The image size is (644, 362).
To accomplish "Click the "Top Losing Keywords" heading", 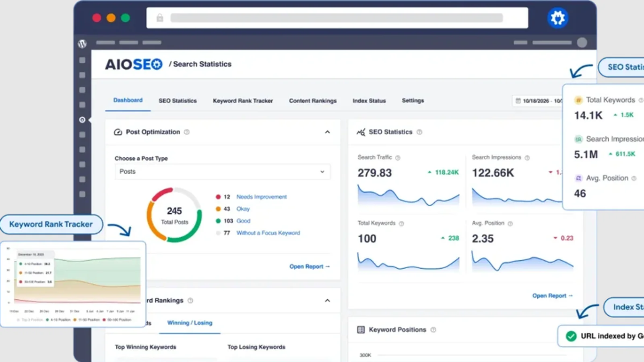I will (x=256, y=347).
